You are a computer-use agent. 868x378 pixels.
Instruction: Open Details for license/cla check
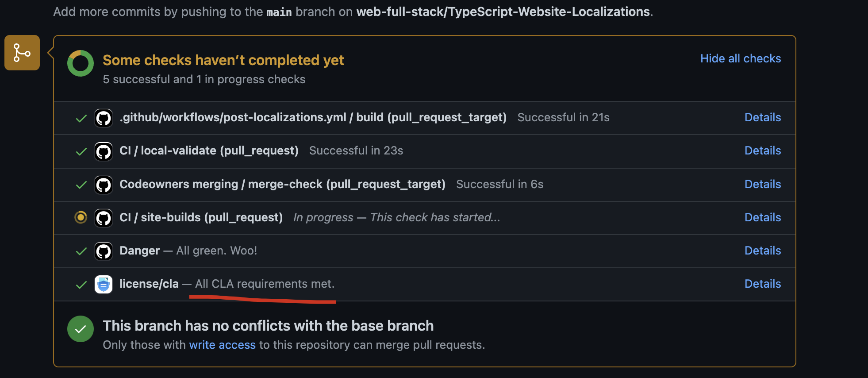(x=763, y=284)
